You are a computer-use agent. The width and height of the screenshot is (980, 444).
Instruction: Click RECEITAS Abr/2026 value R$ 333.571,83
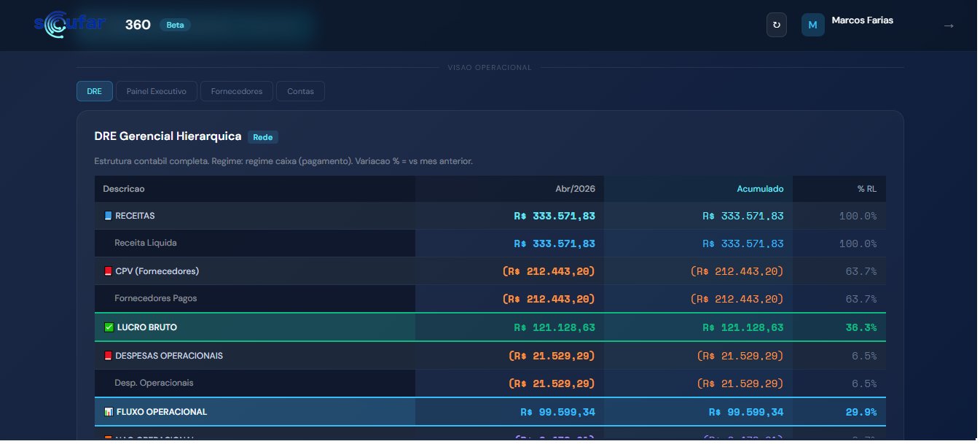pyautogui.click(x=554, y=216)
